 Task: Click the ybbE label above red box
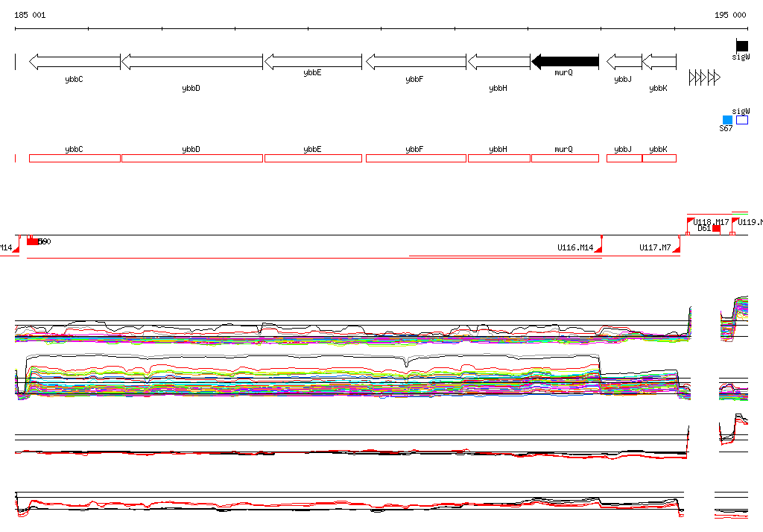coord(312,150)
